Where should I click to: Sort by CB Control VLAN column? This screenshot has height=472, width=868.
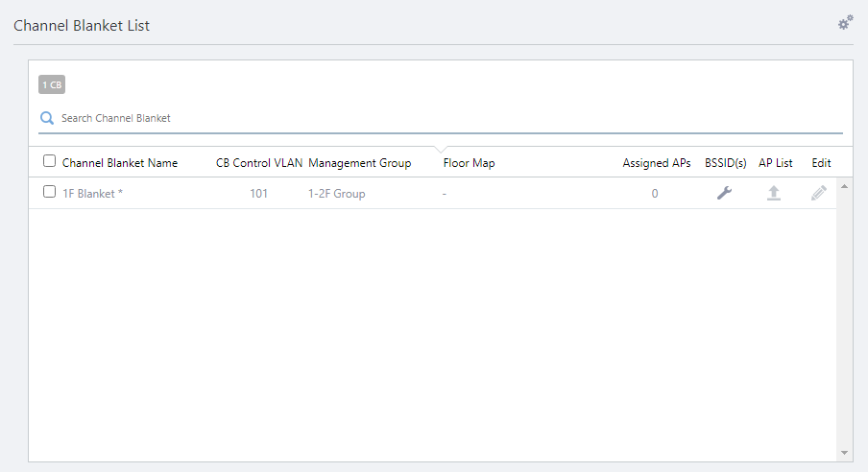point(259,163)
